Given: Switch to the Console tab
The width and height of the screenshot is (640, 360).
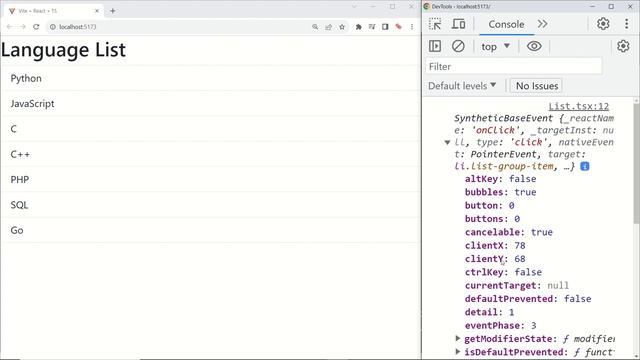Looking at the screenshot, I should pos(506,24).
